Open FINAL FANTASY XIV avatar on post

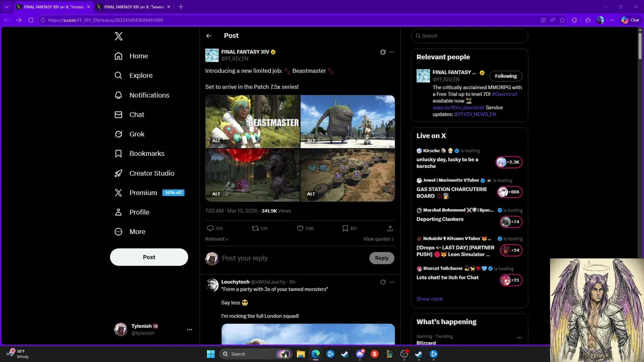pos(212,55)
